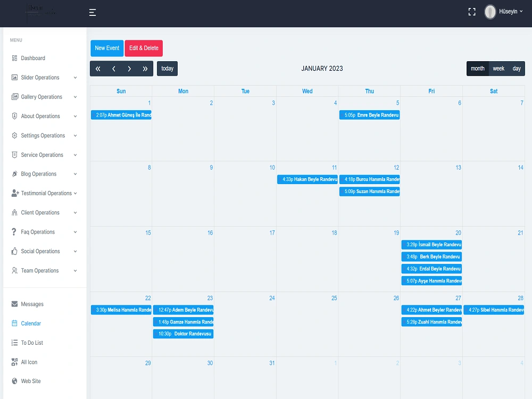This screenshot has height=399, width=532.
Task: Go to previous month arrow
Action: (114, 69)
